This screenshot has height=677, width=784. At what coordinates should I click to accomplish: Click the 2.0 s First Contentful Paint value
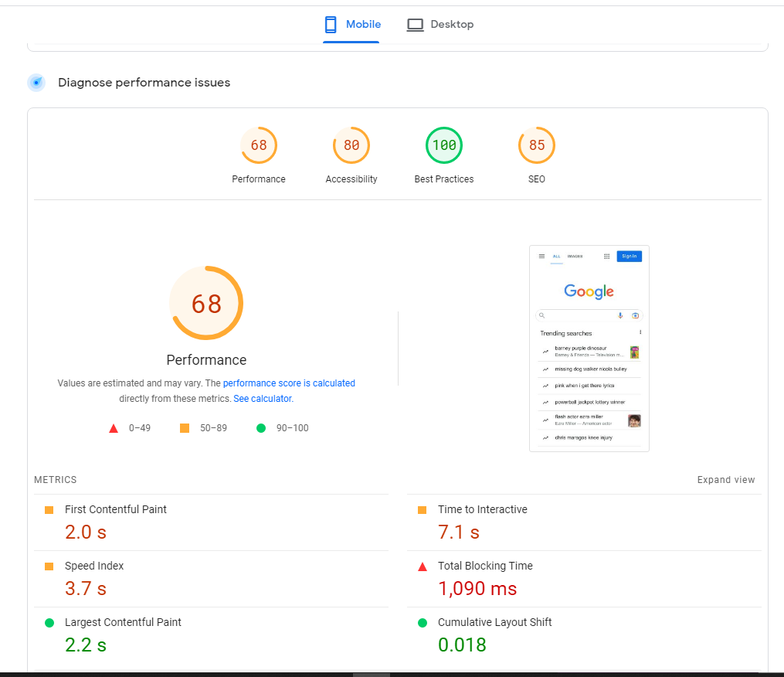point(86,532)
